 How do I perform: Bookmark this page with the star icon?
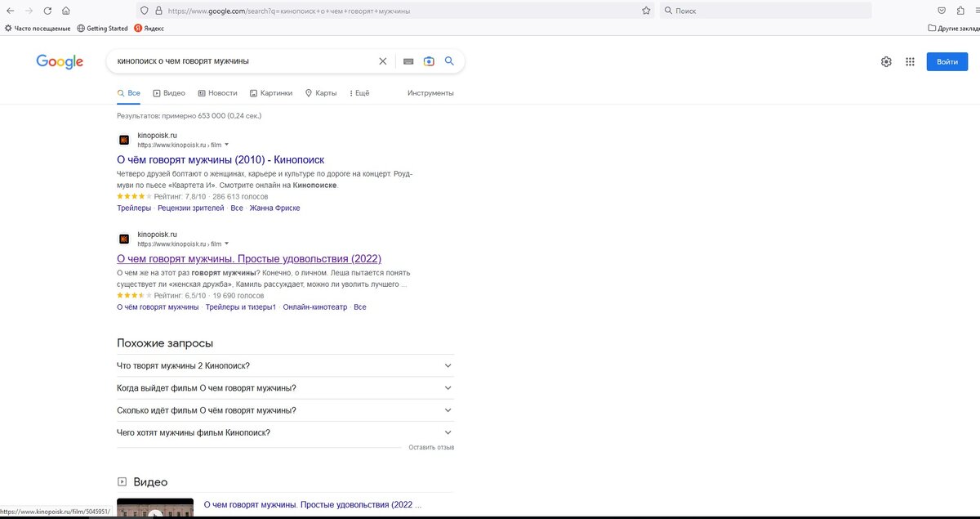pos(646,11)
